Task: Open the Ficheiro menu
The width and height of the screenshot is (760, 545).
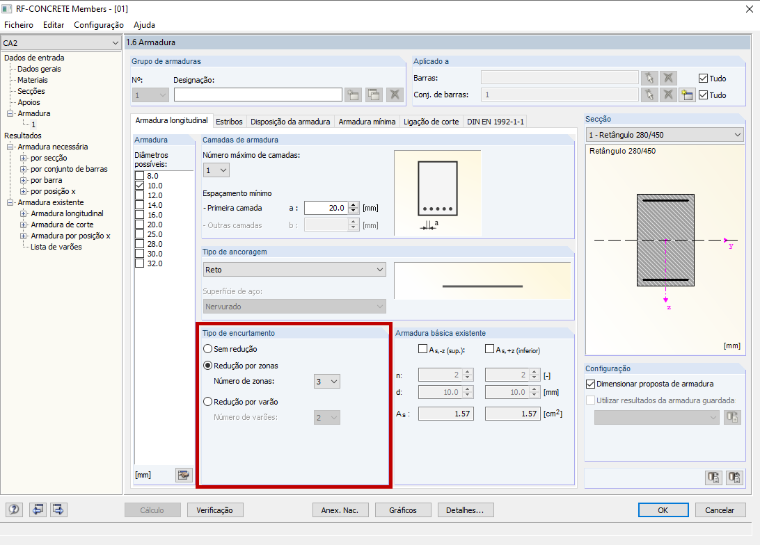Action: (x=19, y=25)
